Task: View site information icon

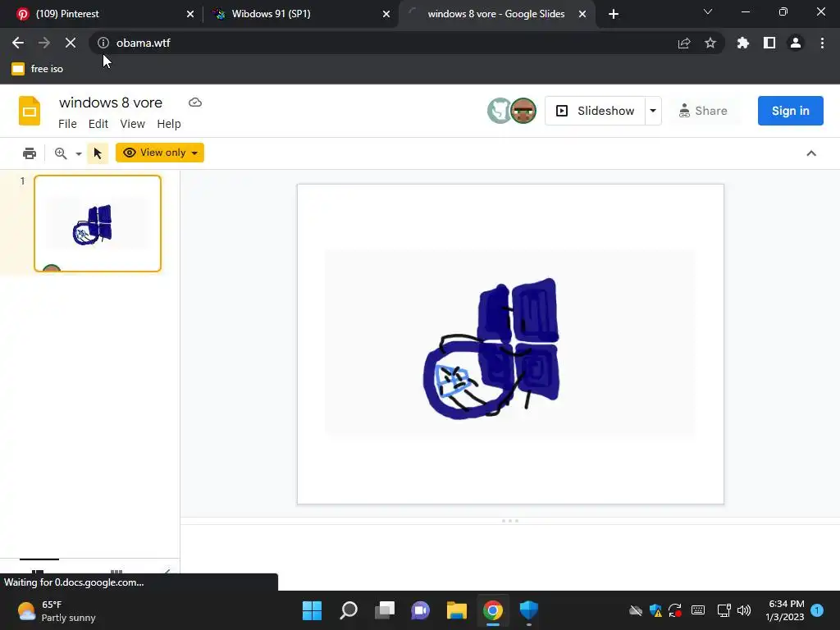Action: (103, 43)
